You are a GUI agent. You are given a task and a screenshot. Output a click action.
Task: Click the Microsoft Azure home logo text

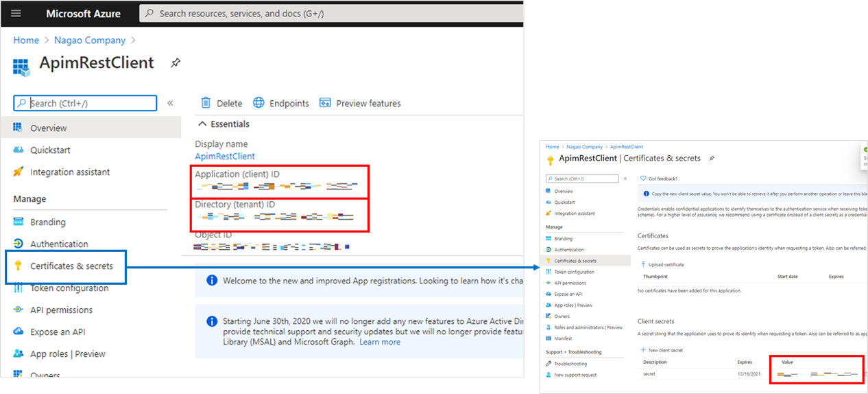(x=83, y=14)
